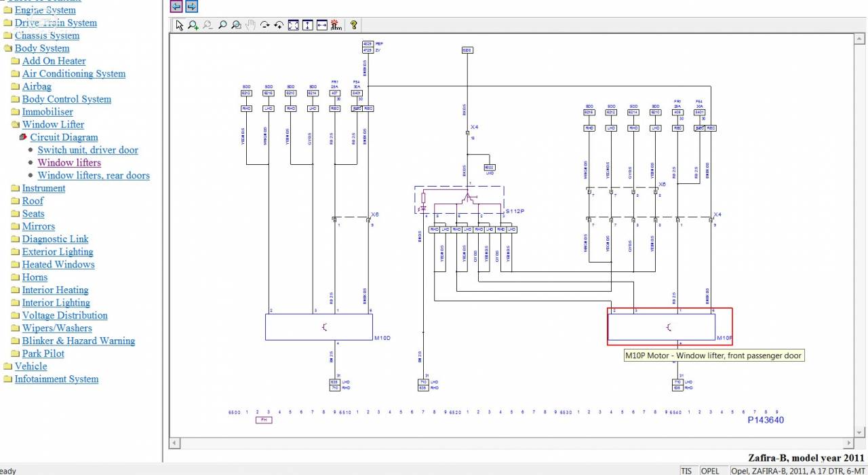Viewport: 868px width, 475px height.
Task: Select the Window lifters diagram link
Action: 69,163
